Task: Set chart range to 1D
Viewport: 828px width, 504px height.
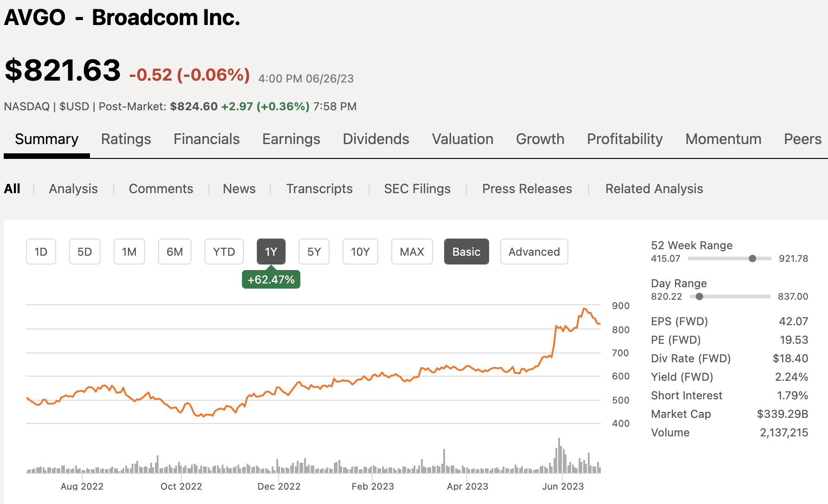Action: tap(41, 252)
